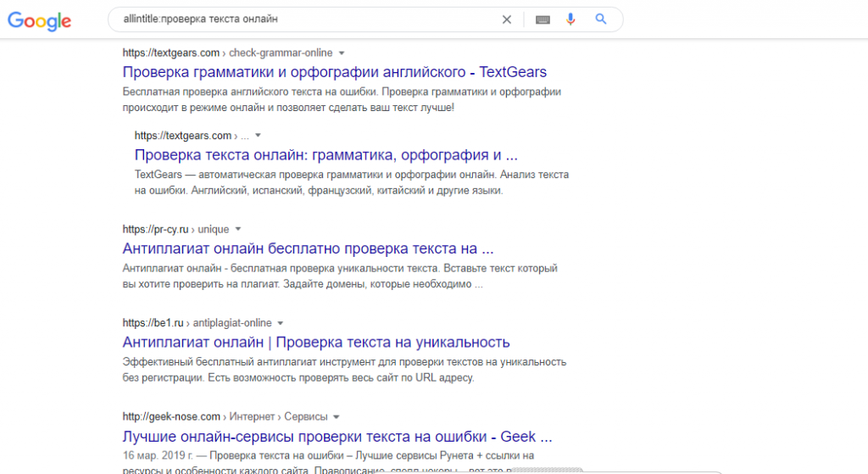Click the pr-cy.ru › unique URL
The width and height of the screenshot is (868, 474).
[175, 229]
